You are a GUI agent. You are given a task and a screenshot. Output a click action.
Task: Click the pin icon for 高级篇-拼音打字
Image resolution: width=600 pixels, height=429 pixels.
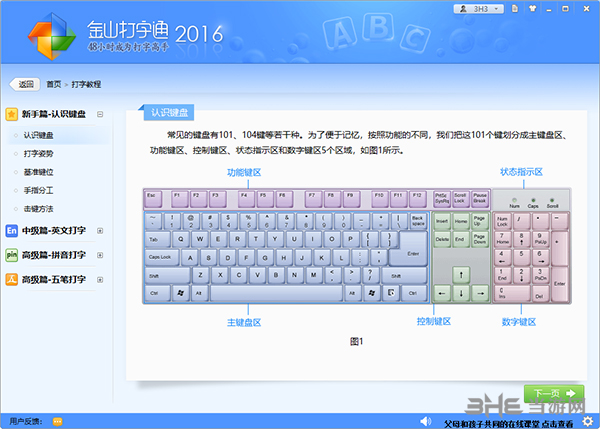click(x=11, y=255)
